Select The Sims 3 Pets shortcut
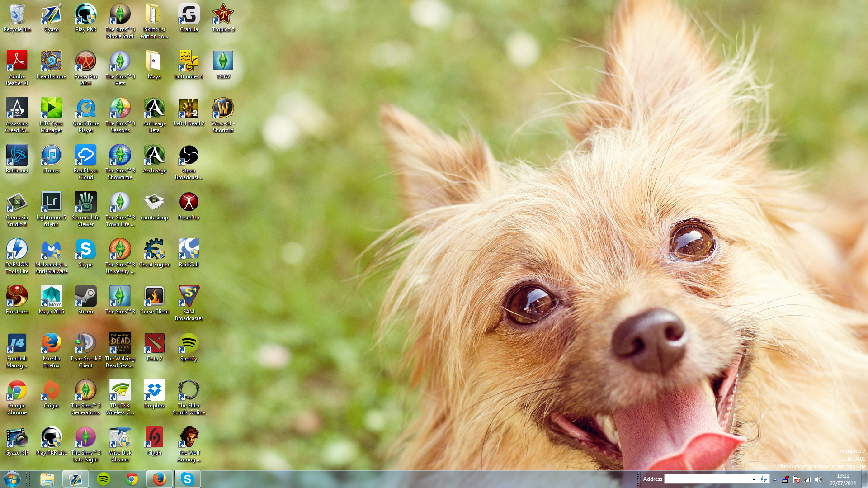 [120, 68]
